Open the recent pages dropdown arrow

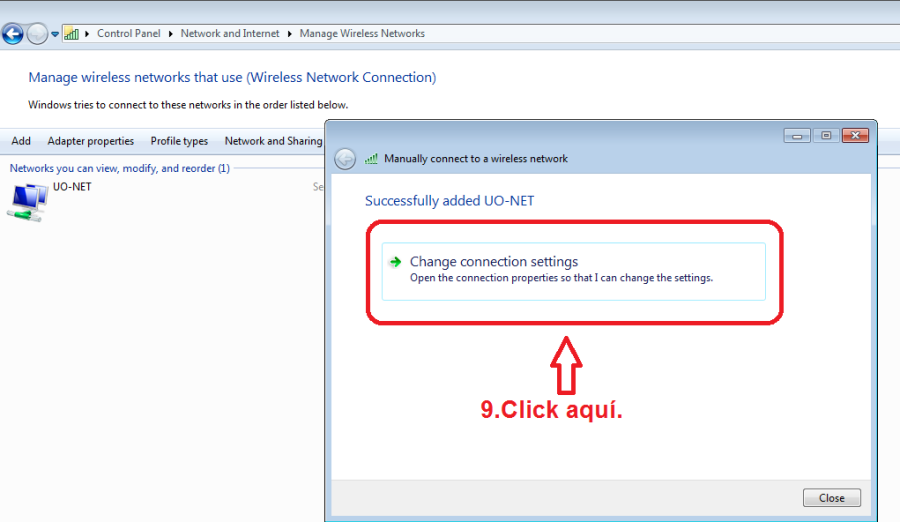(55, 34)
